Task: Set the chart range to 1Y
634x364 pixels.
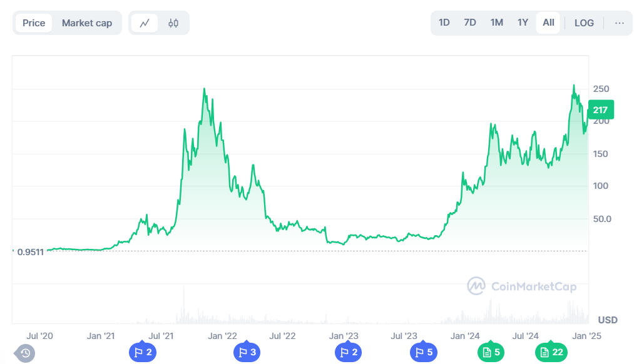Action: pyautogui.click(x=523, y=23)
